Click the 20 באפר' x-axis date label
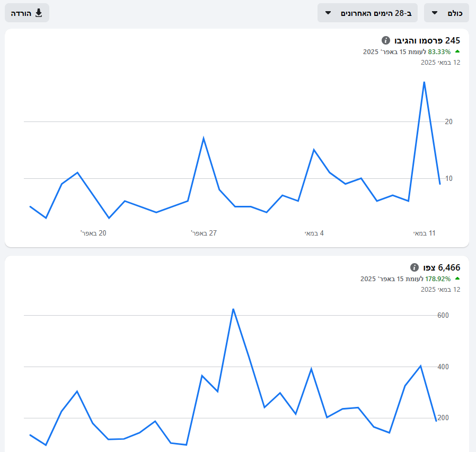This screenshot has height=452, width=476. click(x=93, y=233)
